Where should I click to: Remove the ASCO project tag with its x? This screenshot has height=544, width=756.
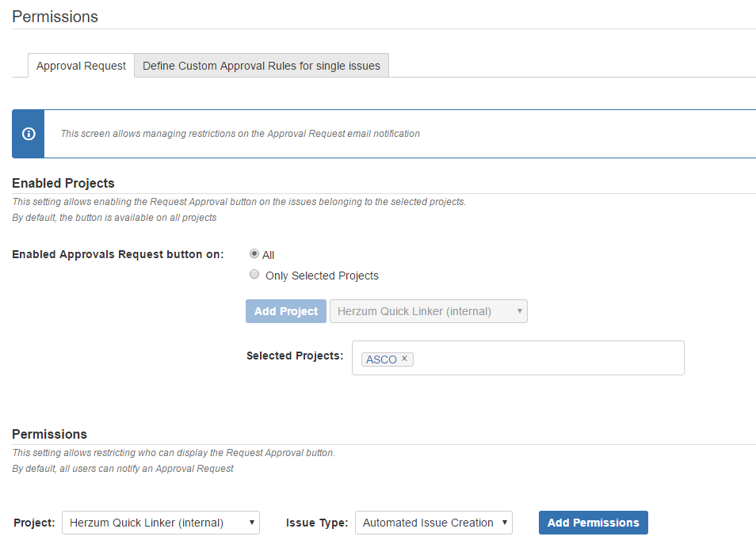[x=404, y=359]
